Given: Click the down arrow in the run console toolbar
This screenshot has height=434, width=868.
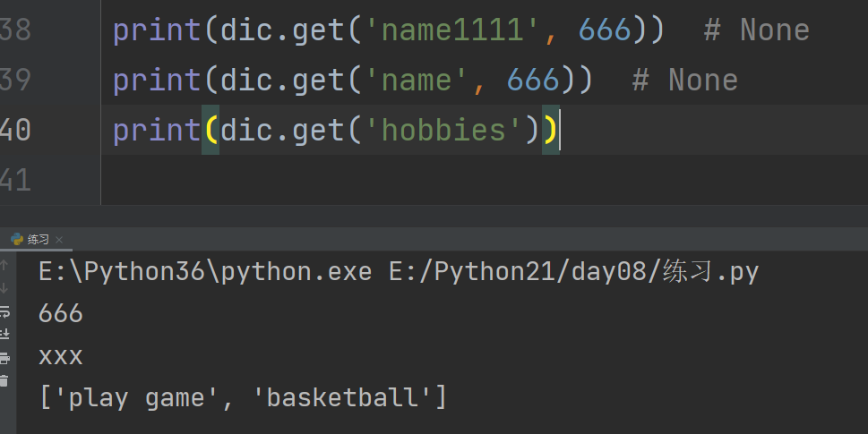Looking at the screenshot, I should click(x=4, y=288).
